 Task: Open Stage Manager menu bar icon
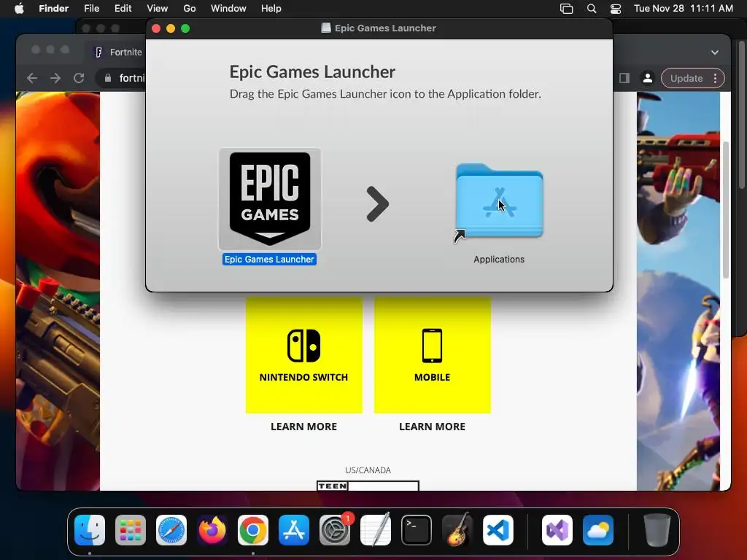click(566, 9)
